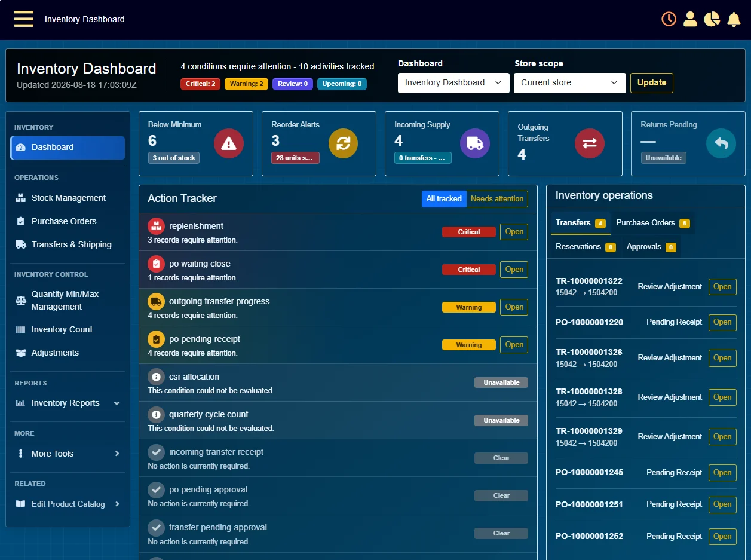Screen dimensions: 751x560
Task: Expand the Inventory Reports chevron
Action: (117, 403)
